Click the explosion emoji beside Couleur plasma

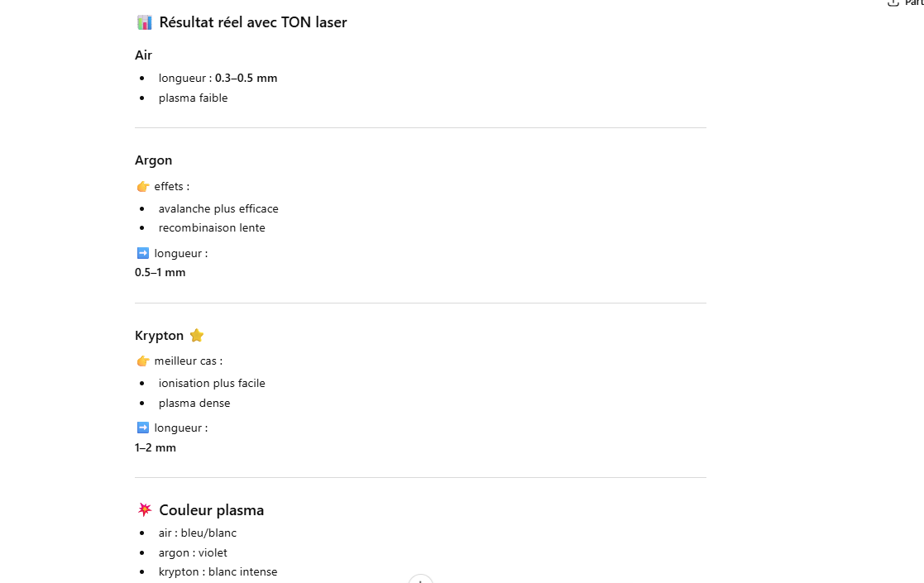pos(145,509)
